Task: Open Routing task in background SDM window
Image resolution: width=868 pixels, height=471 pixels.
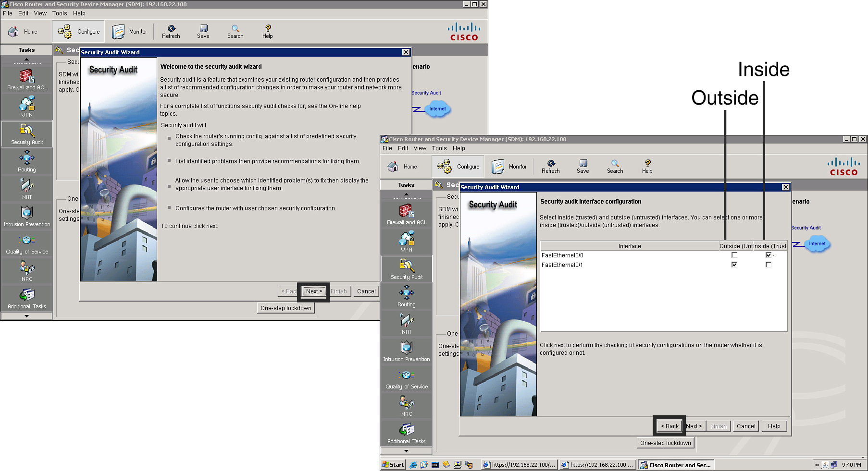Action: tap(27, 161)
